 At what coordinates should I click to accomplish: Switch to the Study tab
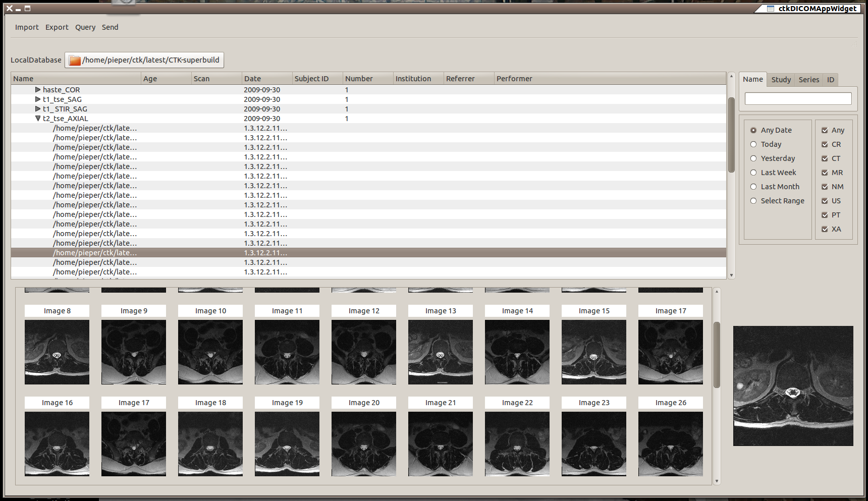coord(781,79)
